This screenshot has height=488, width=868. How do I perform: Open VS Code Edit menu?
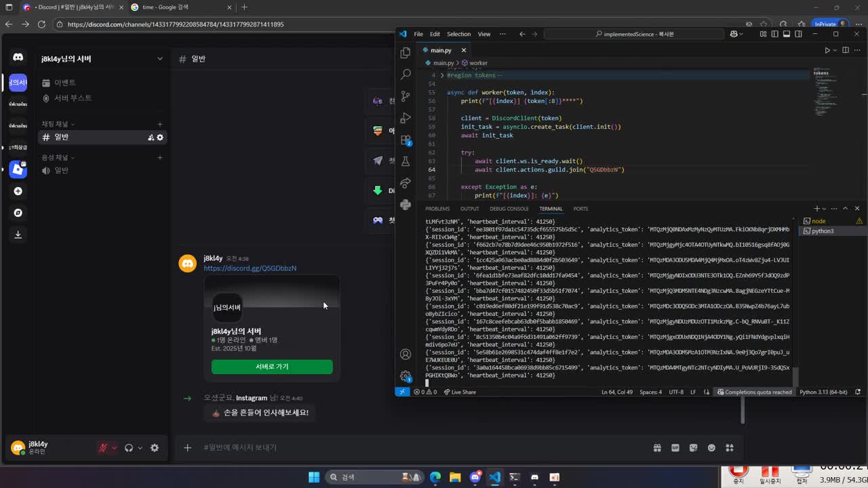tap(435, 34)
